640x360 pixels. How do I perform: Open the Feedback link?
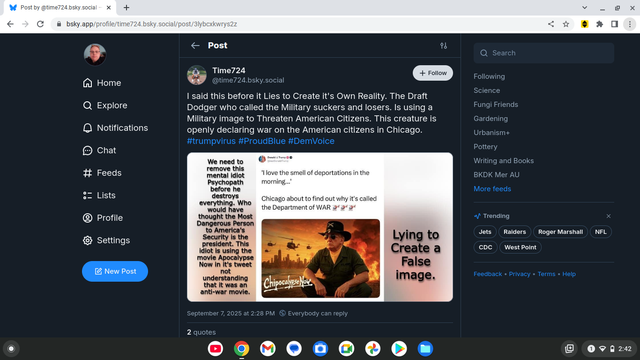tap(488, 274)
